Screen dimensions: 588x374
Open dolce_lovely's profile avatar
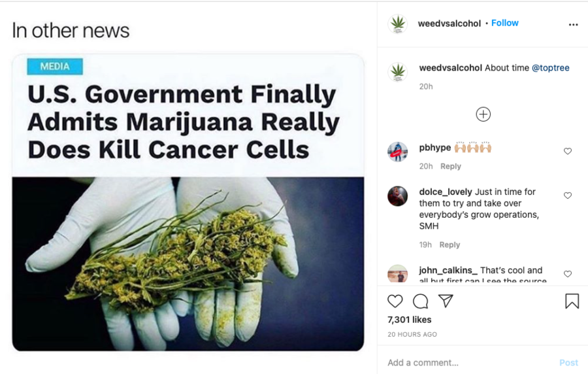[x=397, y=195]
